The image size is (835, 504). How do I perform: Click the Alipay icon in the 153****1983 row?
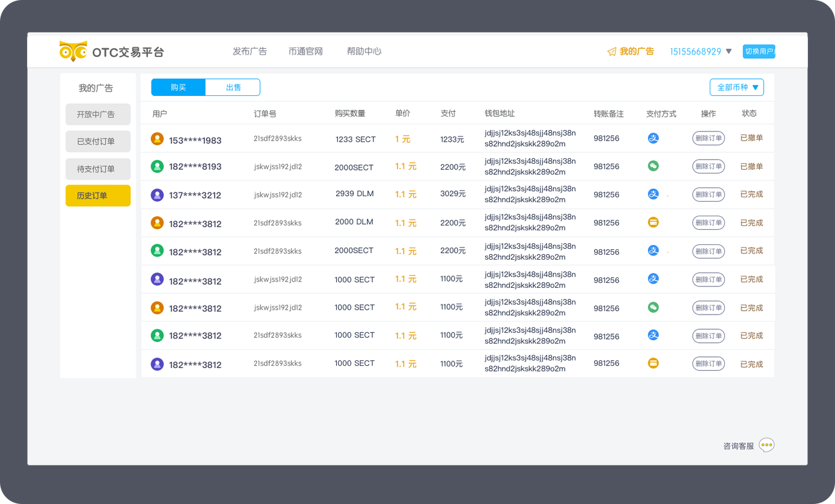[x=653, y=139]
